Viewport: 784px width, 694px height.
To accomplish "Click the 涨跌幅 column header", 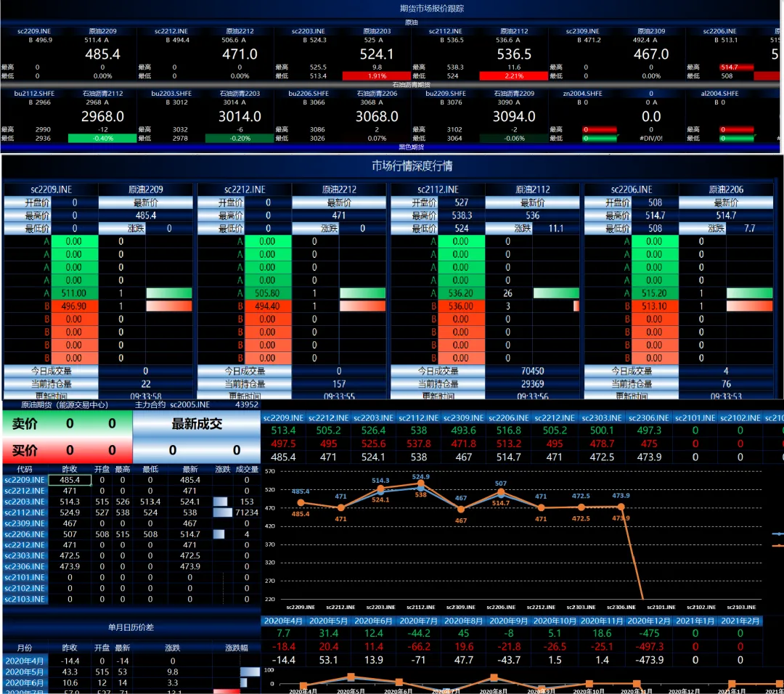I will point(236,648).
